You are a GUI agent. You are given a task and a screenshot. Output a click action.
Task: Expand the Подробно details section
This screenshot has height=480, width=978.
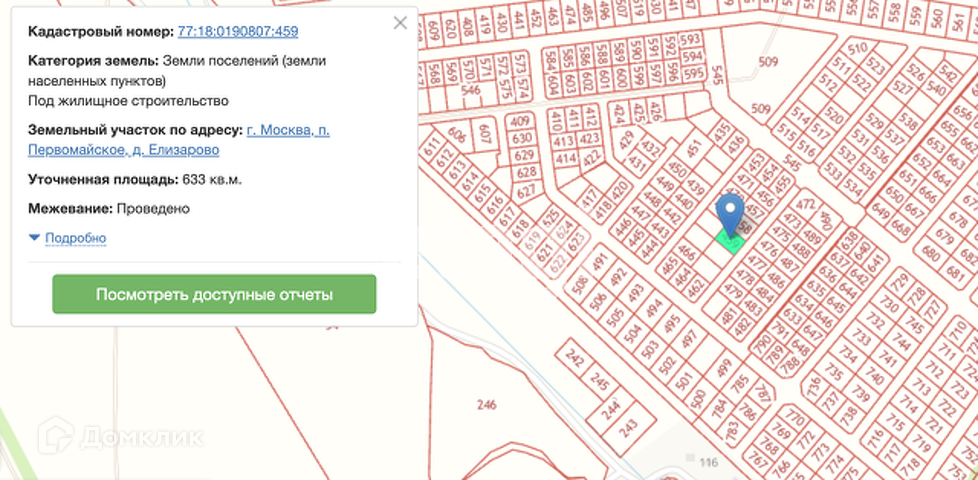coord(67,238)
